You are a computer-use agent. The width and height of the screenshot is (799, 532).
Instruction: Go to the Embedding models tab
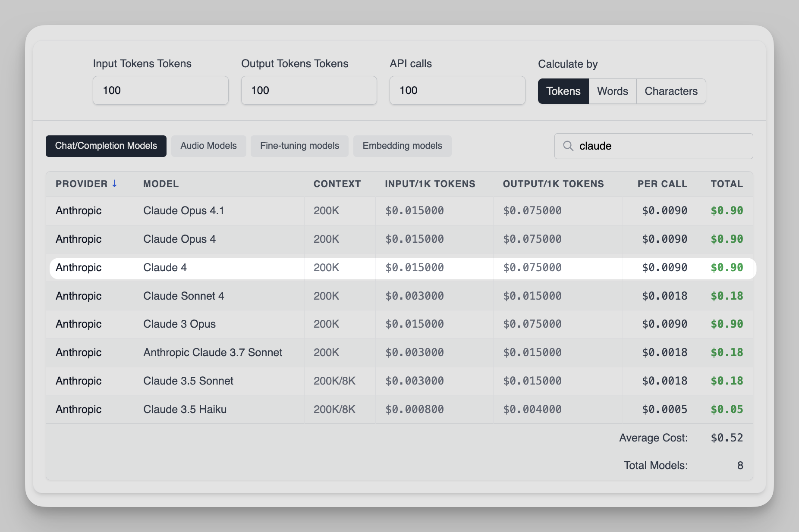point(403,146)
